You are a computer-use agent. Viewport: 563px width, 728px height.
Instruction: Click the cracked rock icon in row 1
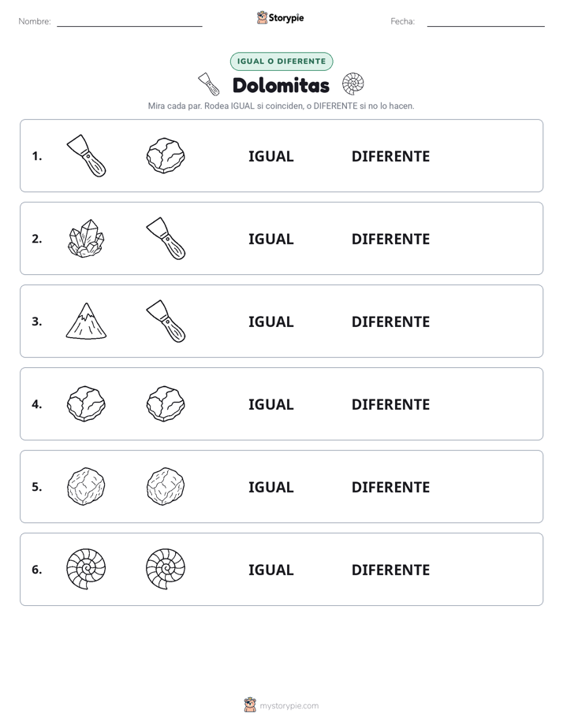[166, 156]
